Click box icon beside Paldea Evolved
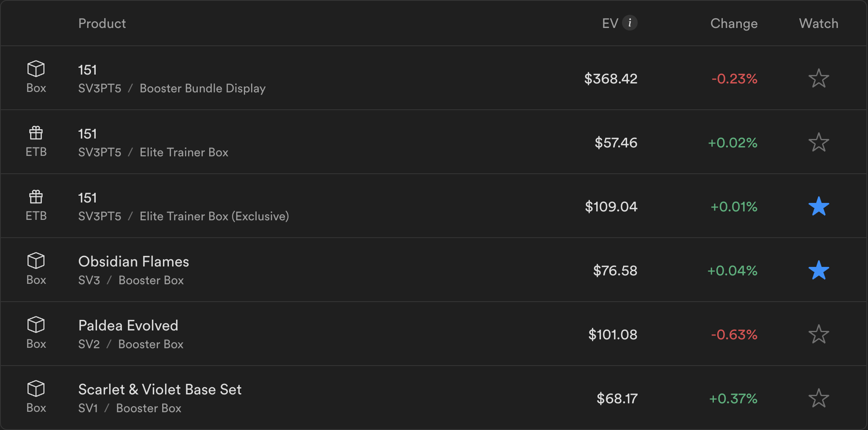This screenshot has width=868, height=430. click(36, 325)
